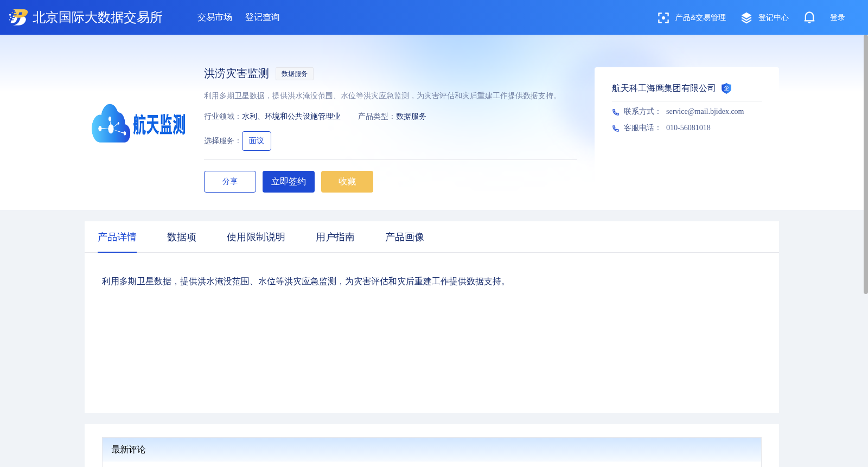Click the 收藏 favorite button
The height and width of the screenshot is (467, 868).
(347, 182)
